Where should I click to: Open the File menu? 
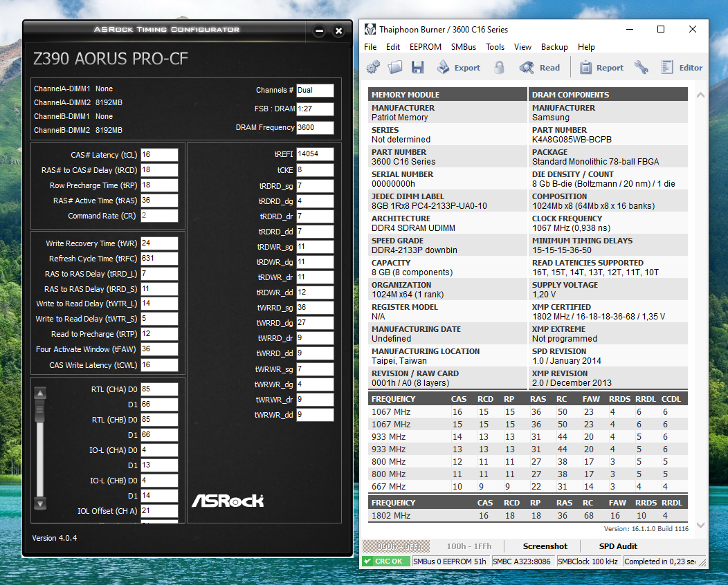pyautogui.click(x=370, y=47)
